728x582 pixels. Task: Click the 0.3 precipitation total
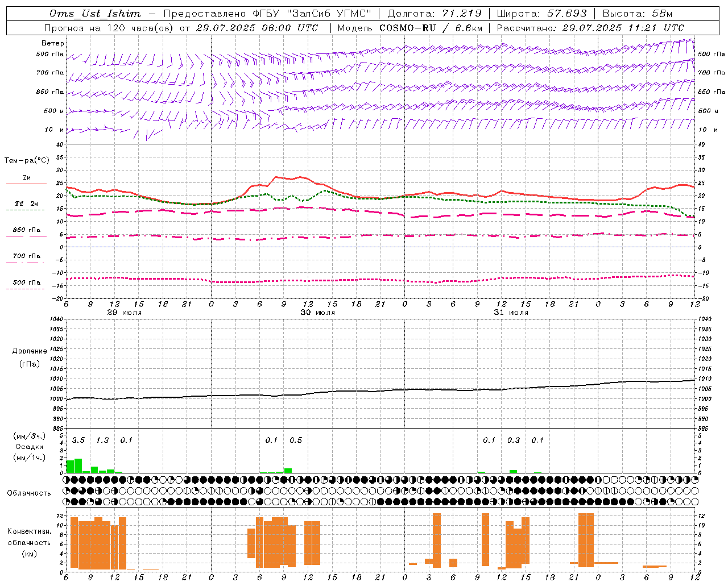coord(514,440)
